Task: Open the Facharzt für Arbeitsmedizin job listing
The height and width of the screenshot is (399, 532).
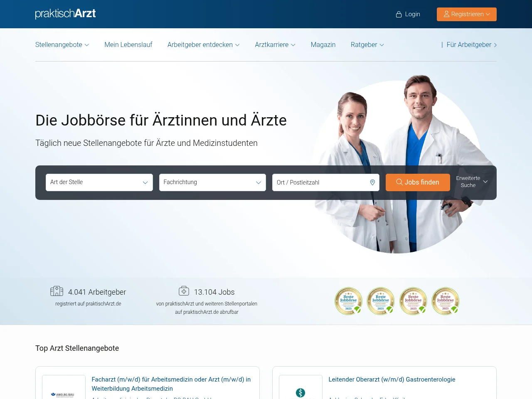Action: (171, 384)
